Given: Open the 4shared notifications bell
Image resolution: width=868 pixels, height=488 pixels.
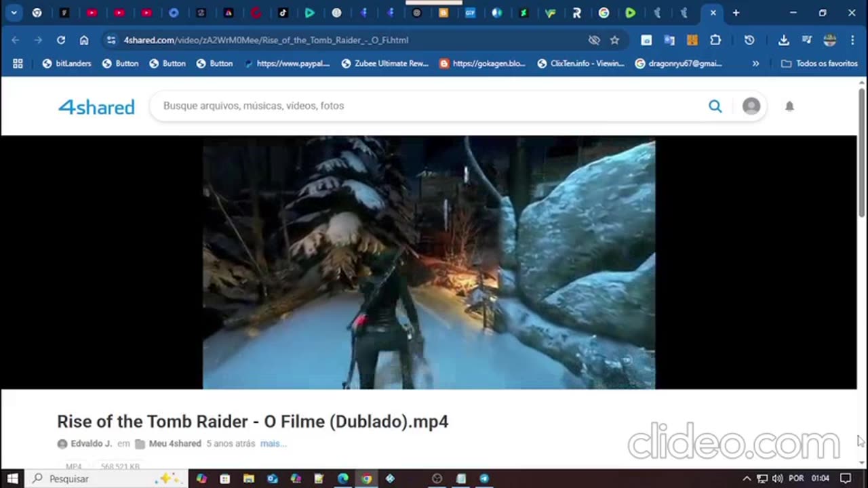Looking at the screenshot, I should (789, 106).
